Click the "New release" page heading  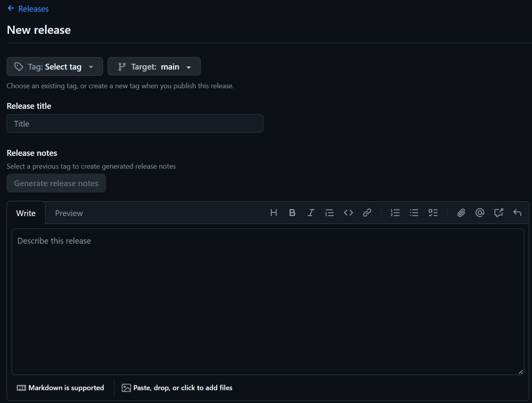click(x=39, y=30)
